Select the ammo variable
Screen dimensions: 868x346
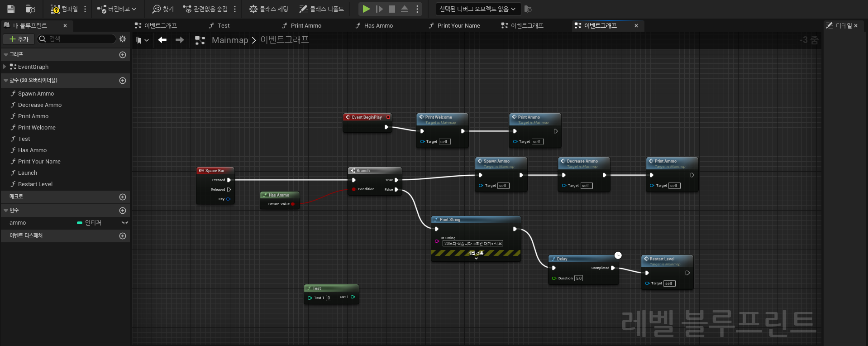coord(18,222)
